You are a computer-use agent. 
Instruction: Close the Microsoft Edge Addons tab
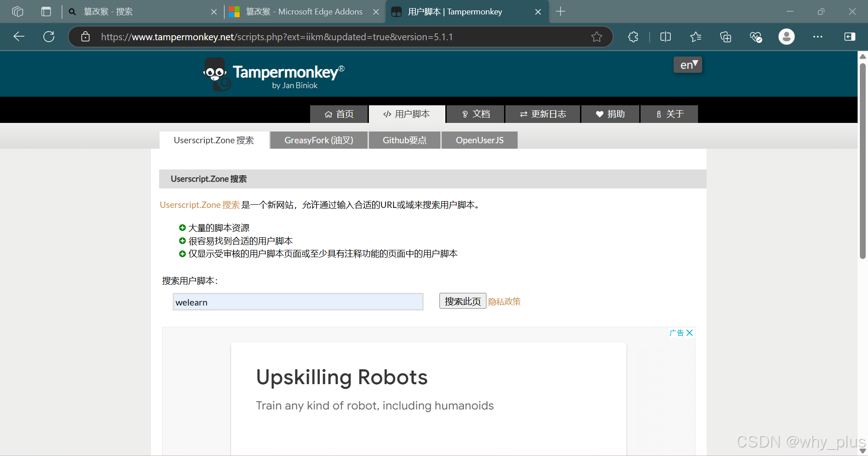coord(376,12)
